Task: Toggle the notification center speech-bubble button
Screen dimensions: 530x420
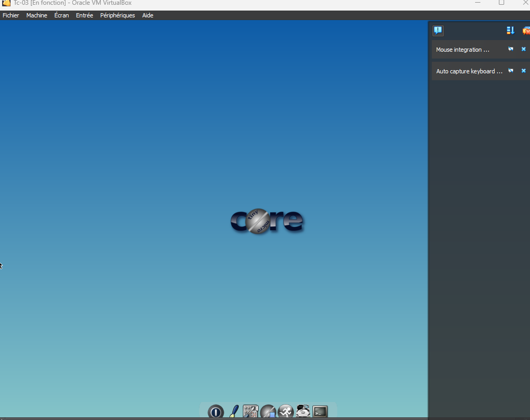Action: 438,31
